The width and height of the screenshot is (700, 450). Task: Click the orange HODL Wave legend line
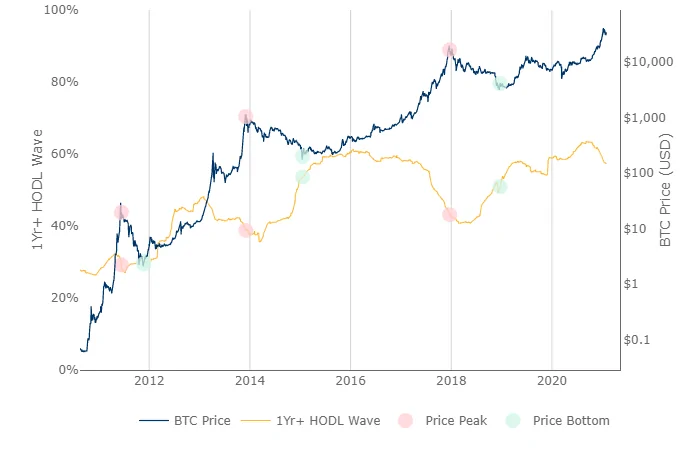click(x=255, y=421)
